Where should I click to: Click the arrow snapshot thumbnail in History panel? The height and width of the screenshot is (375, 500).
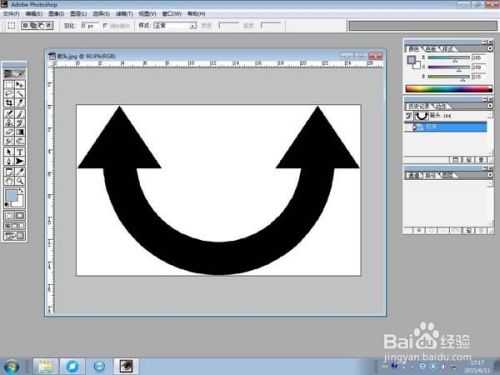[x=422, y=116]
